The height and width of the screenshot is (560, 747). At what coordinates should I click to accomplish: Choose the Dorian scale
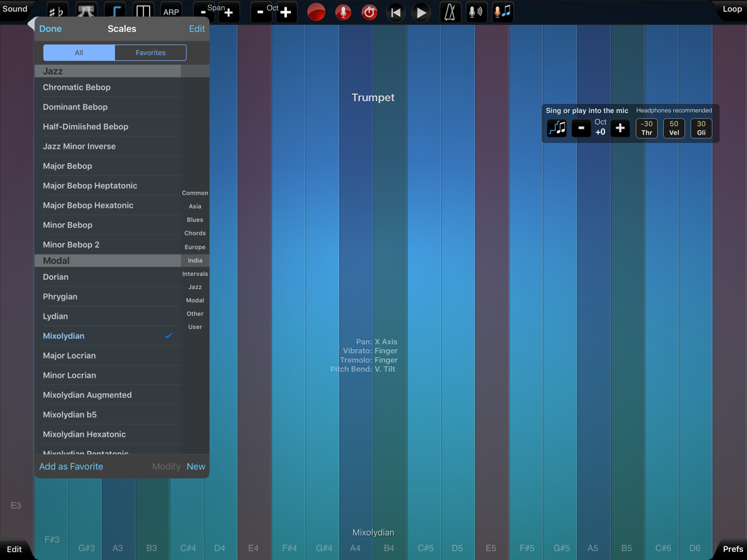coord(55,277)
